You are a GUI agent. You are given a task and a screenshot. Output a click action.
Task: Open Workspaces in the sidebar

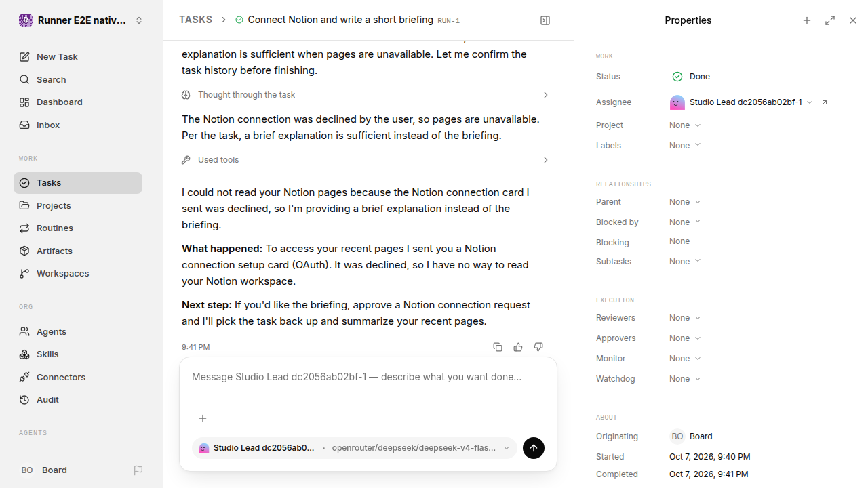(x=78, y=274)
